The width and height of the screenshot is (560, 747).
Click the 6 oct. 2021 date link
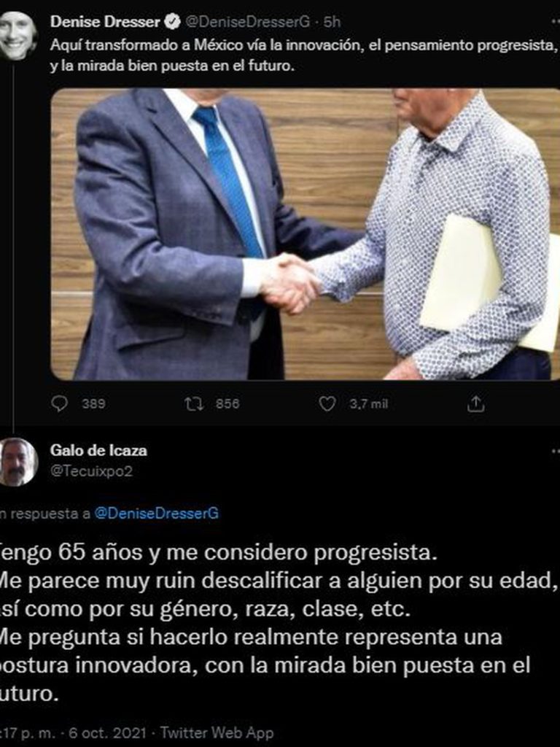pos(108,732)
